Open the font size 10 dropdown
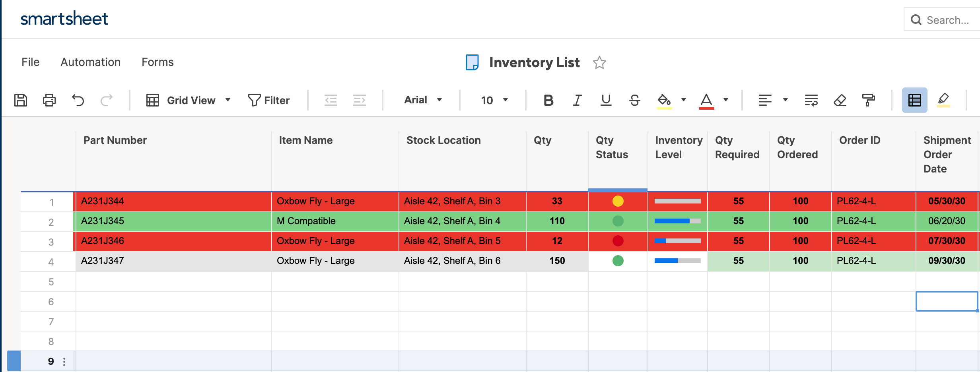The image size is (980, 372). tap(494, 100)
